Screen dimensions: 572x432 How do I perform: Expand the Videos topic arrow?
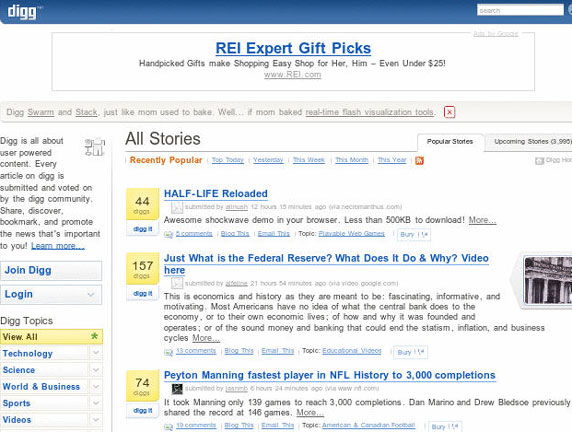point(96,420)
